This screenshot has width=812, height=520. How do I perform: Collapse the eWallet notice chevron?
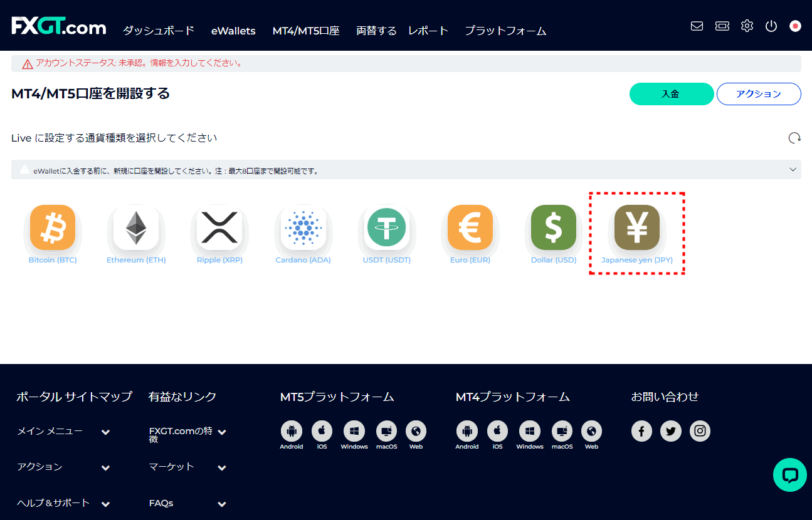(x=793, y=169)
